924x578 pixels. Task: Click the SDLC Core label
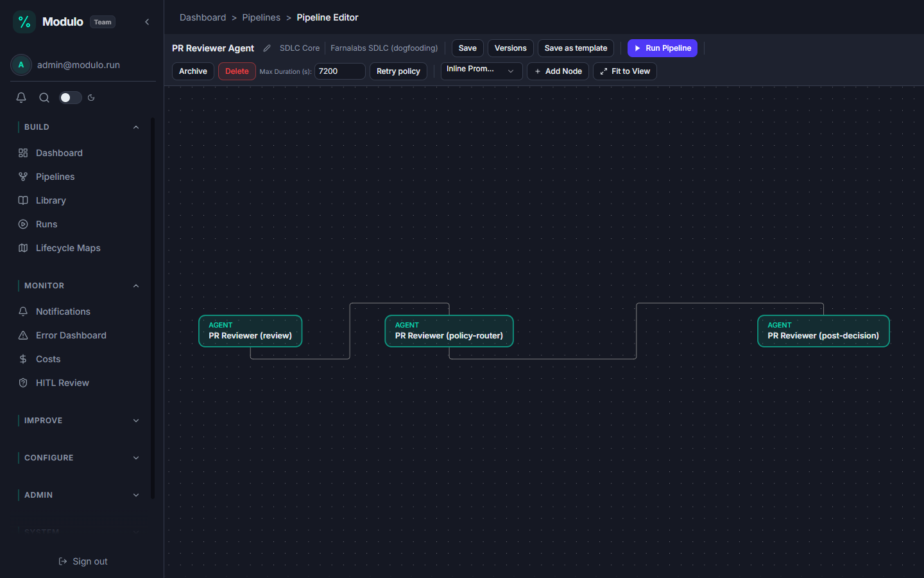pos(300,48)
